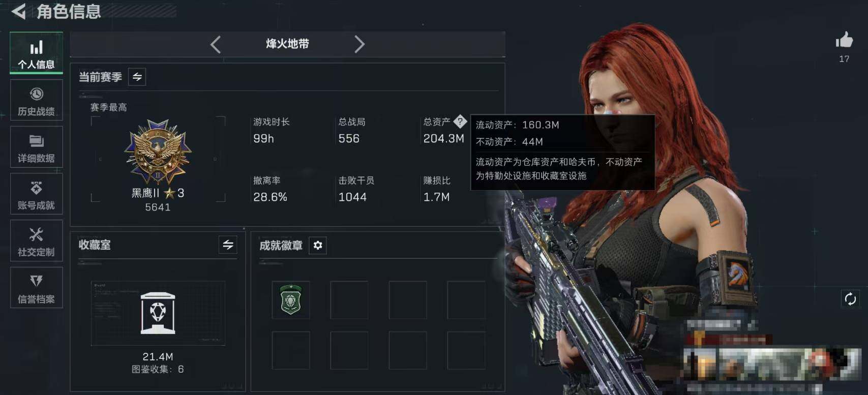Toggle season view beside 当前赛季

[137, 77]
